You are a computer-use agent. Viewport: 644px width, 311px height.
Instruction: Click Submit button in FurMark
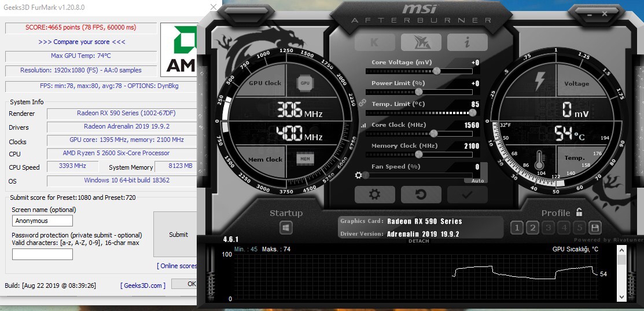pos(175,235)
